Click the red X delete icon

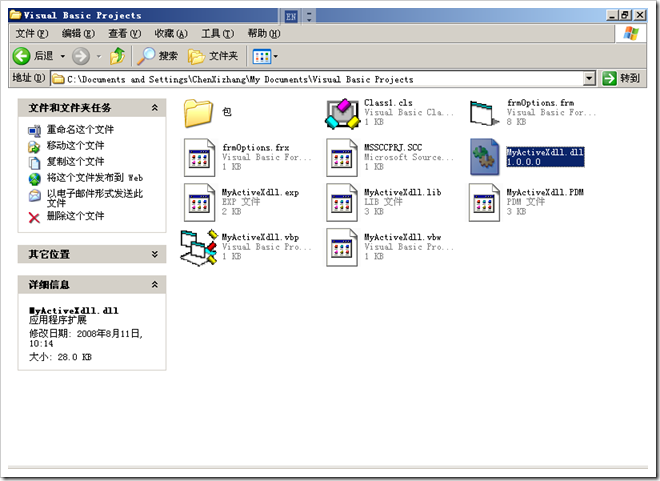[34, 218]
